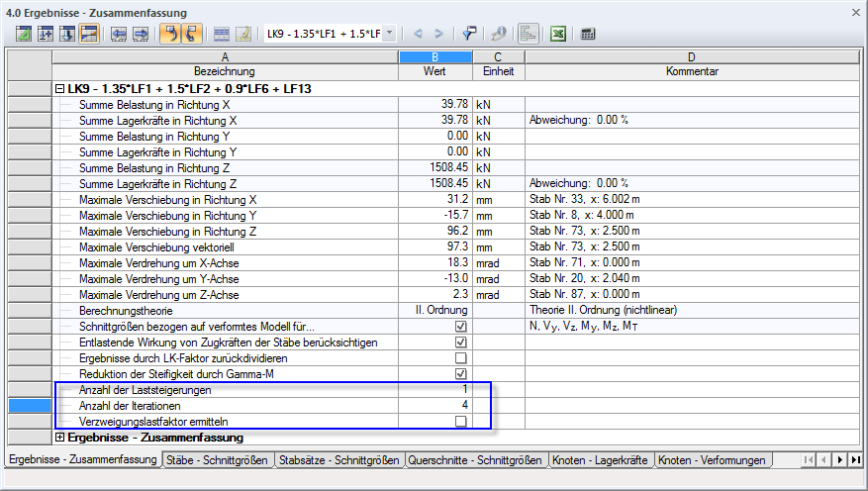
Task: Select the Ergebnisse - Zusammenfassung bottom tab
Action: [83, 459]
